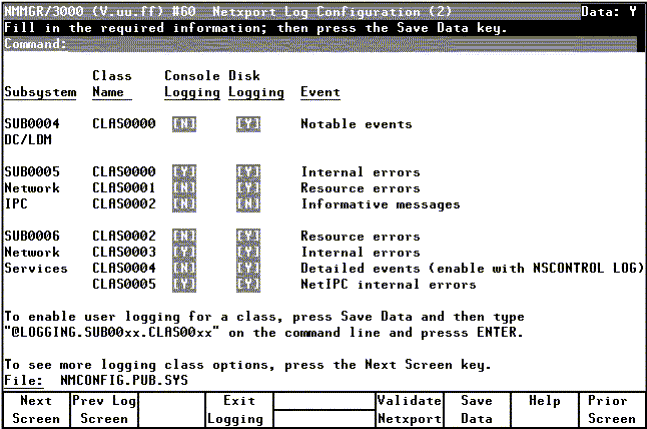
Task: Edit Console Logging field for Detailed events
Action: [184, 268]
